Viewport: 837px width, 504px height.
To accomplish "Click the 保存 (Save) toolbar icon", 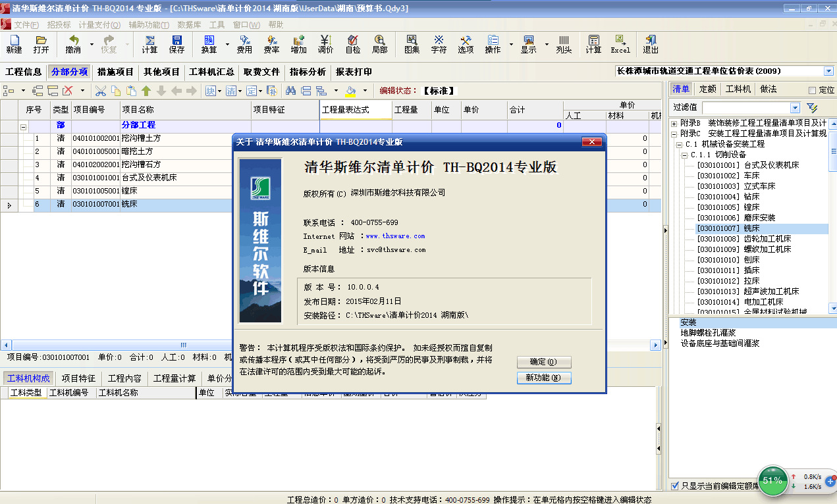I will [x=176, y=44].
